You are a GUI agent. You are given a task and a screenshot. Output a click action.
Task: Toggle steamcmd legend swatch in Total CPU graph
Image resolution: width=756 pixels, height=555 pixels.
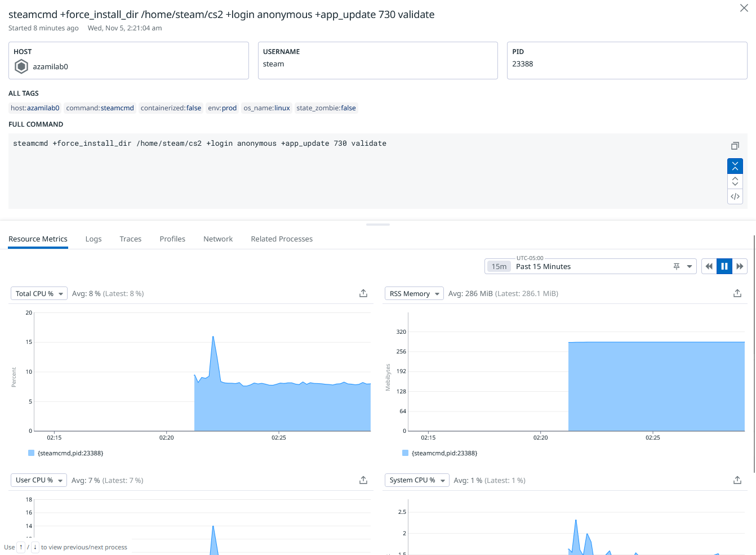pos(32,453)
